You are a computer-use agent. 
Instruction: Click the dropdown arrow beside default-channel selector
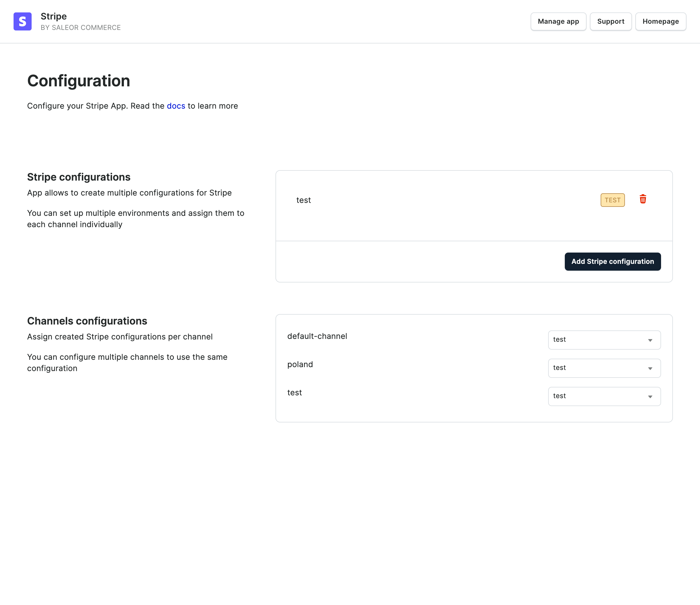(650, 340)
